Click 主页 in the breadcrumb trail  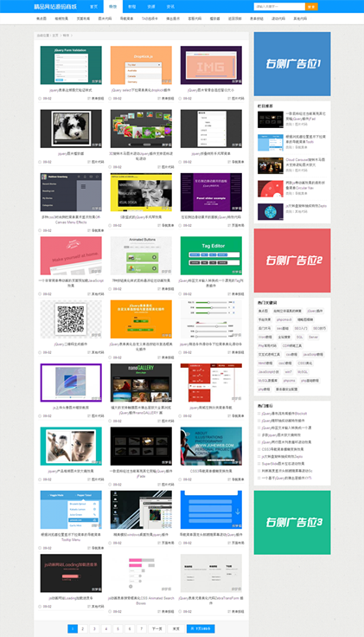55,35
